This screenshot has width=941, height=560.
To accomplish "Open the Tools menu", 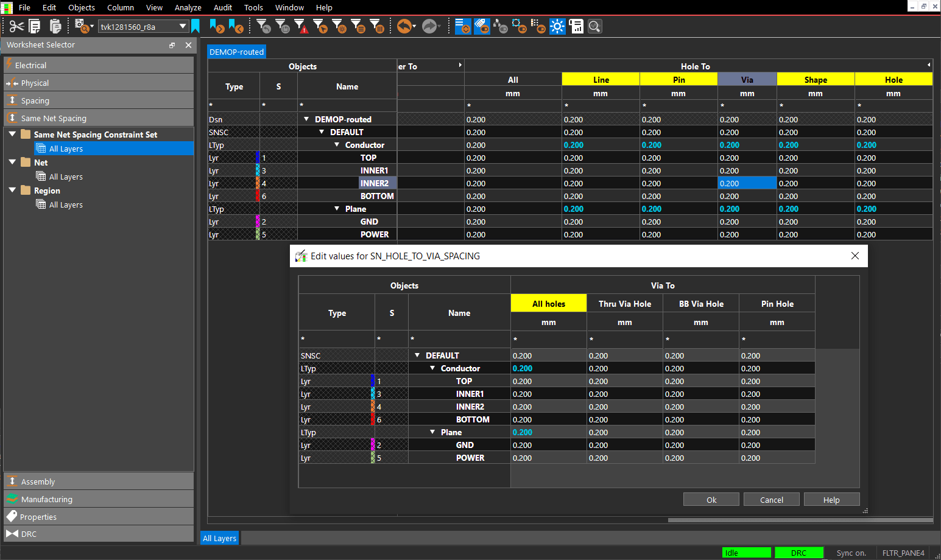I will pos(253,7).
